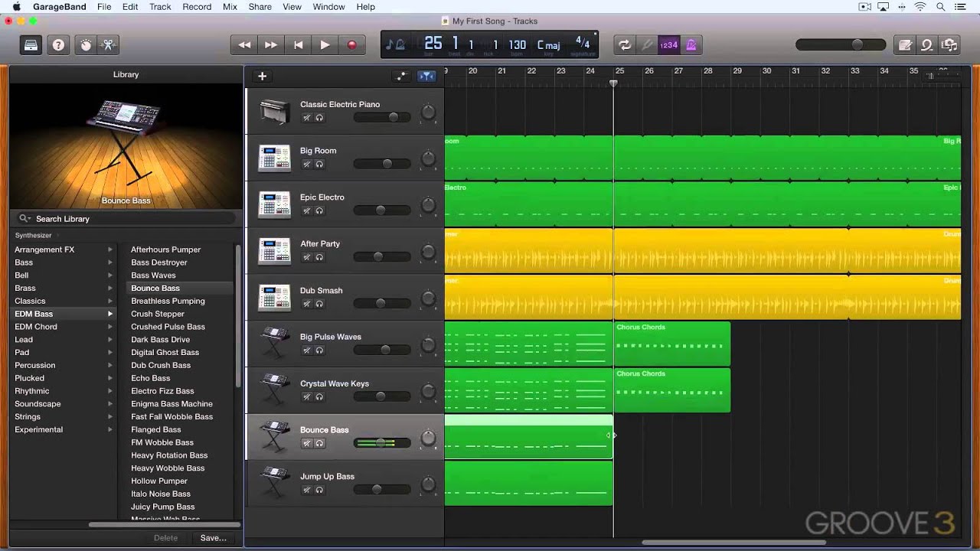Go to beginning with the transport button
The height and width of the screenshot is (551, 980).
pos(298,45)
